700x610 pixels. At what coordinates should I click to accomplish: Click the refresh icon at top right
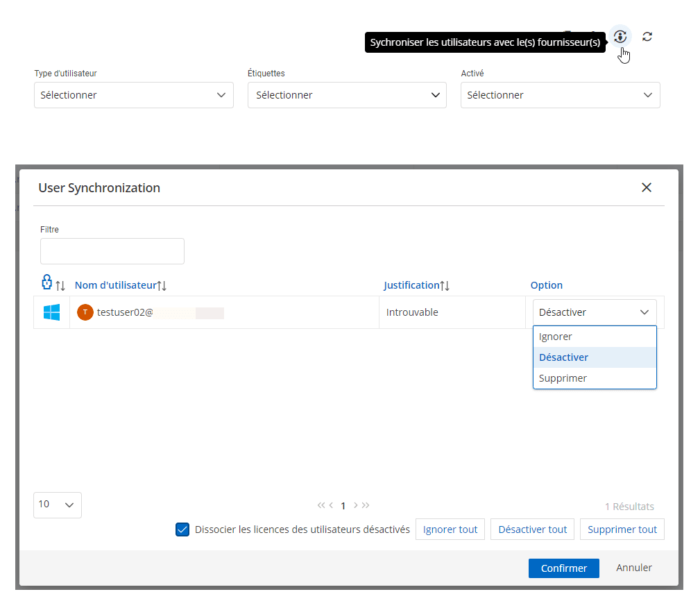tap(647, 37)
